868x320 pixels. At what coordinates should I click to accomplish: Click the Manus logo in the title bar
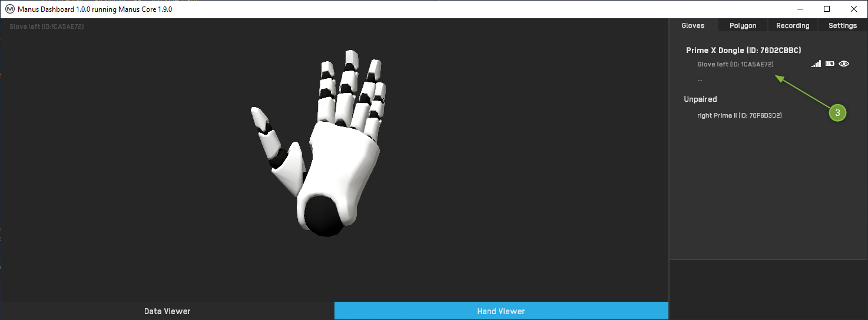pos(9,9)
